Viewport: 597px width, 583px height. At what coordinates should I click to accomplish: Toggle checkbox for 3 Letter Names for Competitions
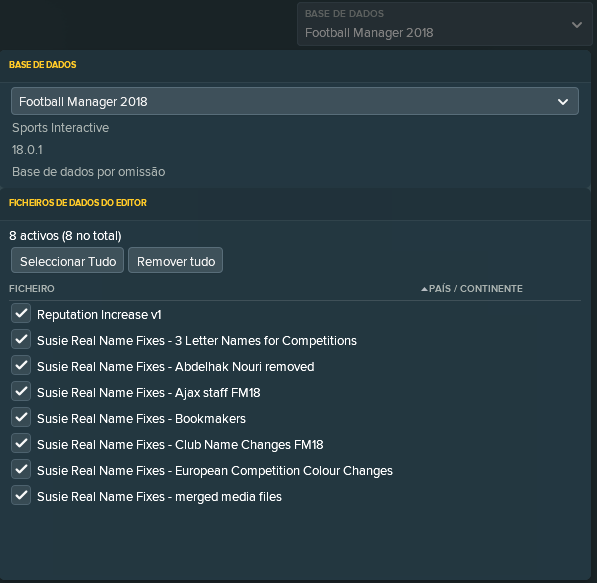coord(21,339)
